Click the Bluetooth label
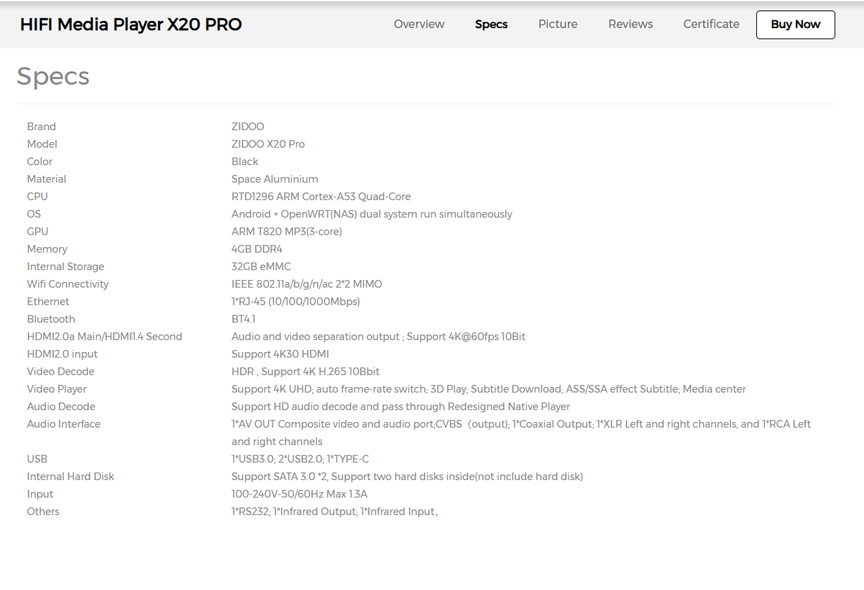This screenshot has height=590, width=864. pyautogui.click(x=51, y=319)
